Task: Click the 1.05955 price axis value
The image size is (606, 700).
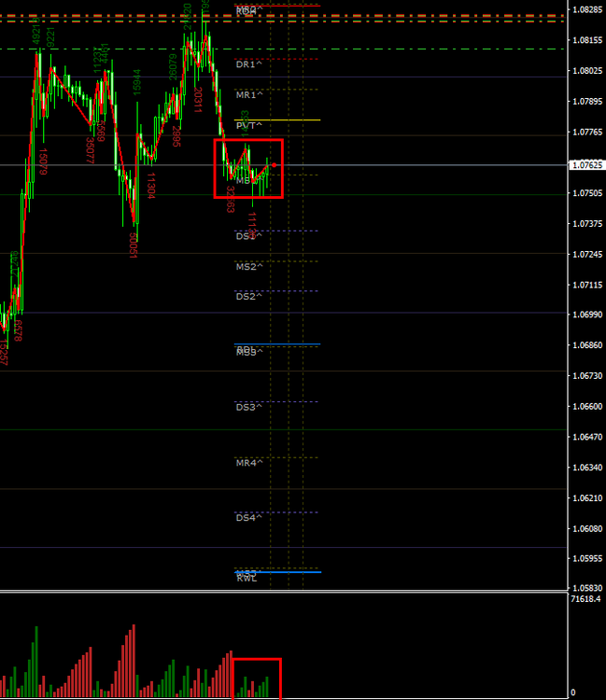Action: 587,558
